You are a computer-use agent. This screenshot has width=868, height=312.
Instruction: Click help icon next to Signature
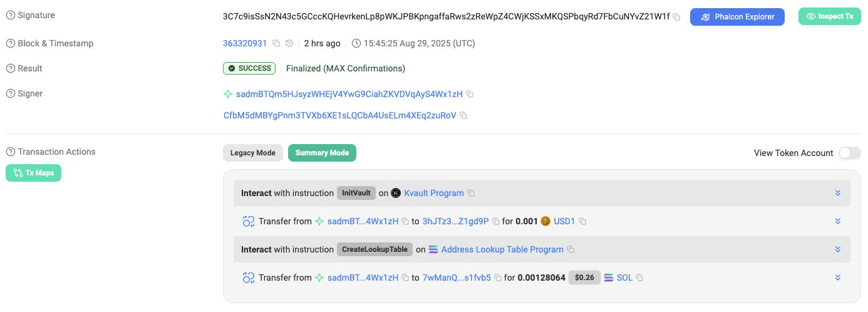click(x=10, y=15)
